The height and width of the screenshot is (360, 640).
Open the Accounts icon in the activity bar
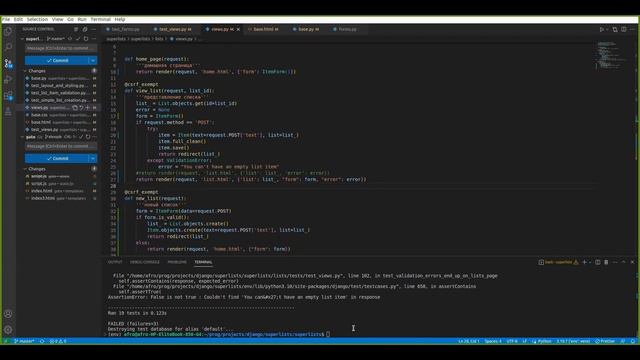coord(8,314)
